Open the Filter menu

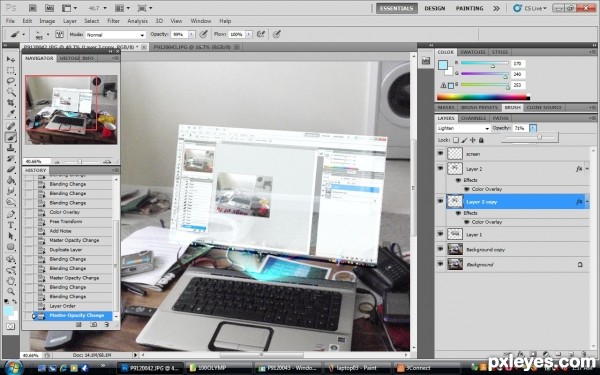pyautogui.click(x=113, y=21)
